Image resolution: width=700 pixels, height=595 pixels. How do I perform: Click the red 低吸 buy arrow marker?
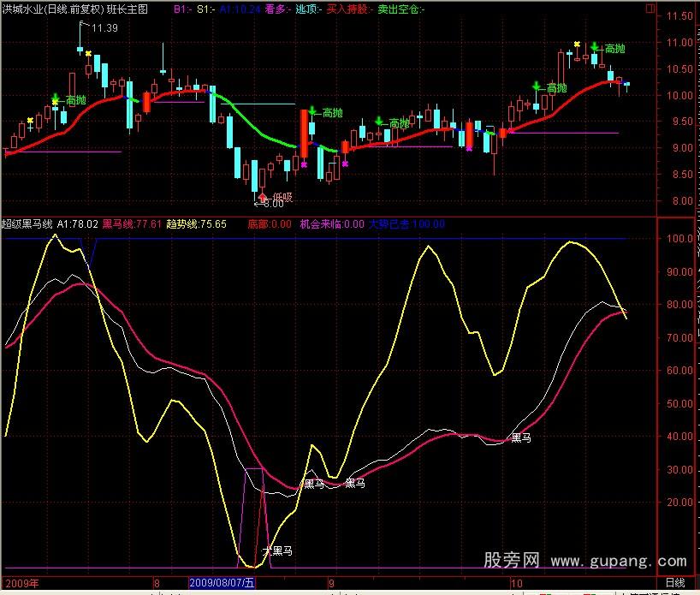pyautogui.click(x=263, y=195)
